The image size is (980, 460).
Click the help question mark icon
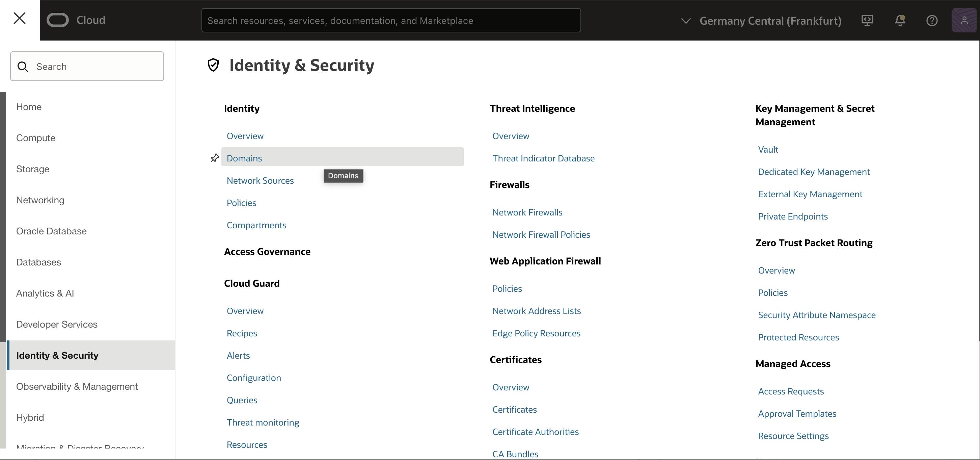pos(932,20)
